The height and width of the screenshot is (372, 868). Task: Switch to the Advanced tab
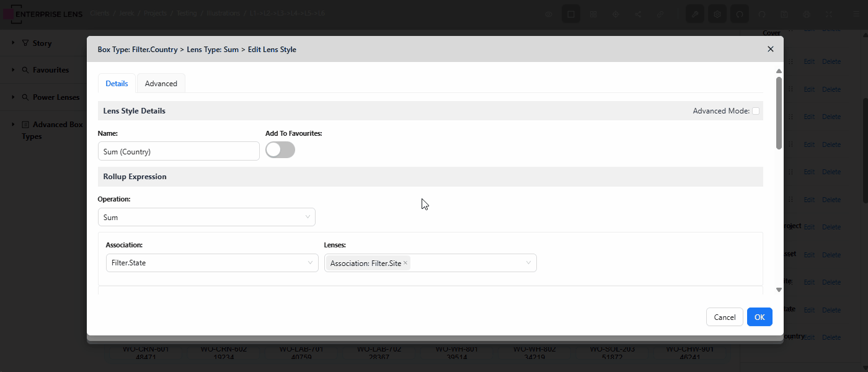pyautogui.click(x=161, y=84)
